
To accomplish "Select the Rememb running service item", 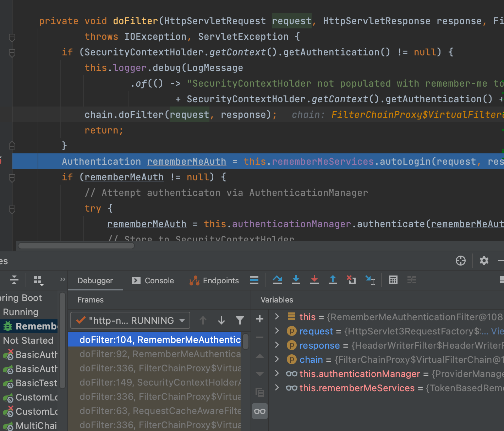I will coord(29,326).
